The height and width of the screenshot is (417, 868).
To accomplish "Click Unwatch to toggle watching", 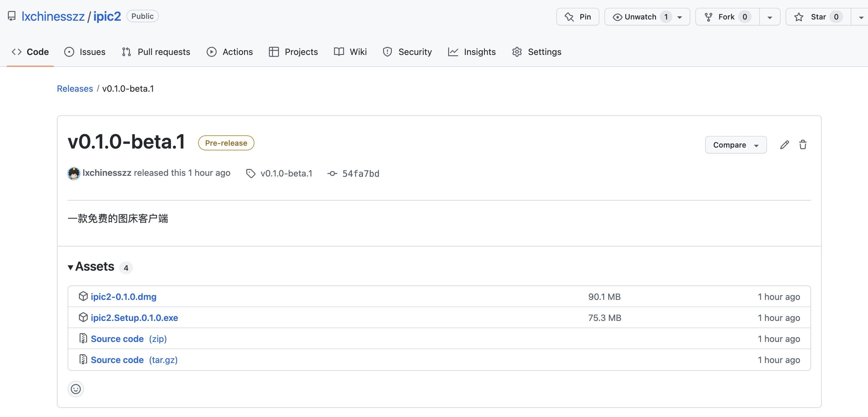I will (640, 17).
